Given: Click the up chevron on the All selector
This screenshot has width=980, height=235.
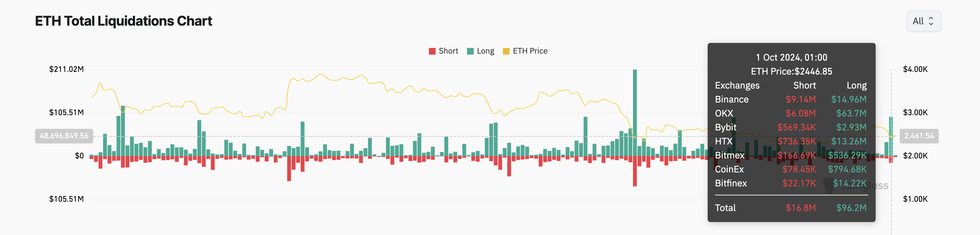Looking at the screenshot, I should (x=931, y=19).
